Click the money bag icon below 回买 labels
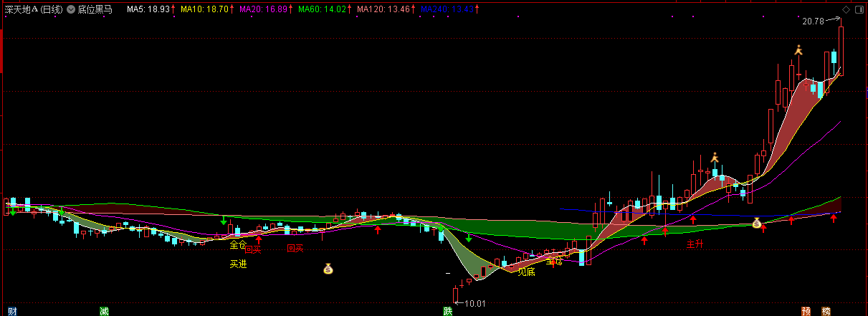 tap(328, 269)
